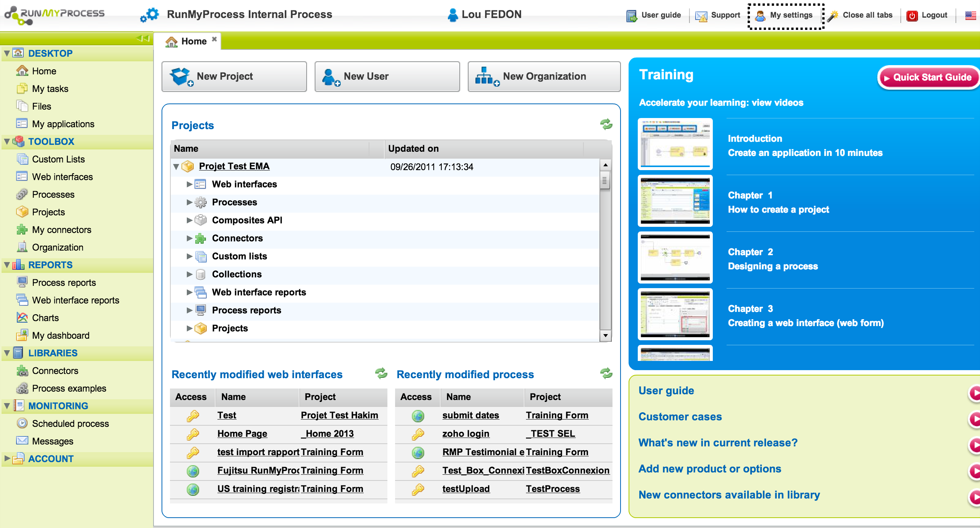
Task: Open Web interface reports in sidebar
Action: pos(76,300)
